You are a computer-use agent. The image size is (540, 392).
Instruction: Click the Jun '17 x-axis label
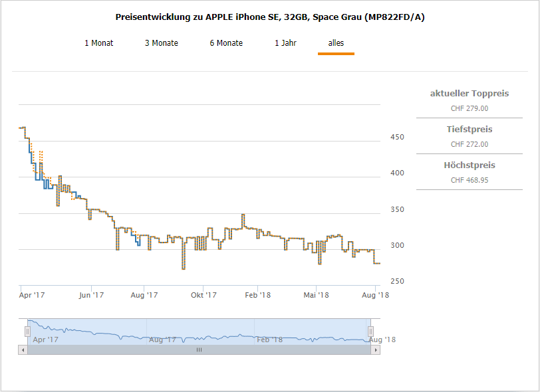point(91,295)
